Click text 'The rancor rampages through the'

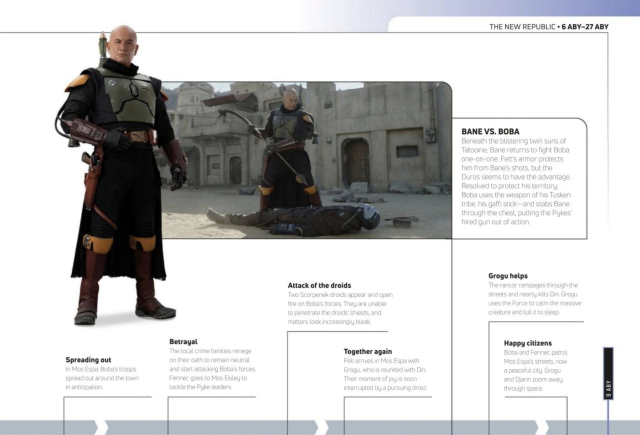click(x=533, y=285)
